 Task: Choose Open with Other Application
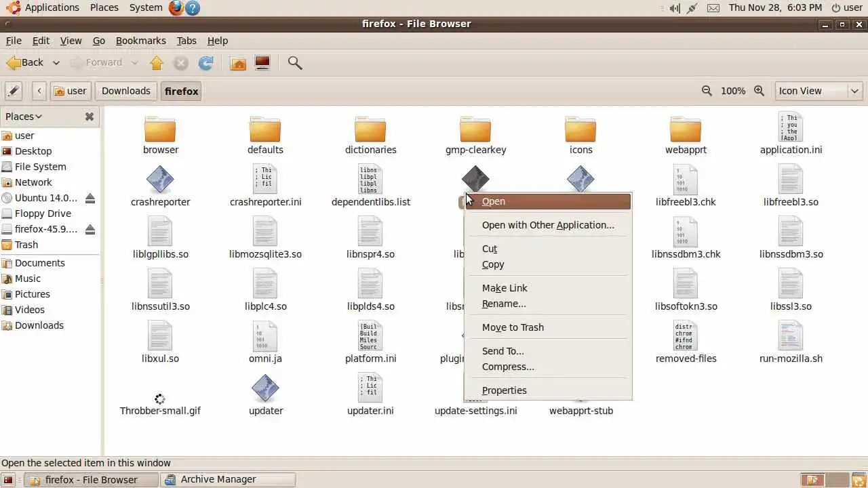tap(548, 225)
